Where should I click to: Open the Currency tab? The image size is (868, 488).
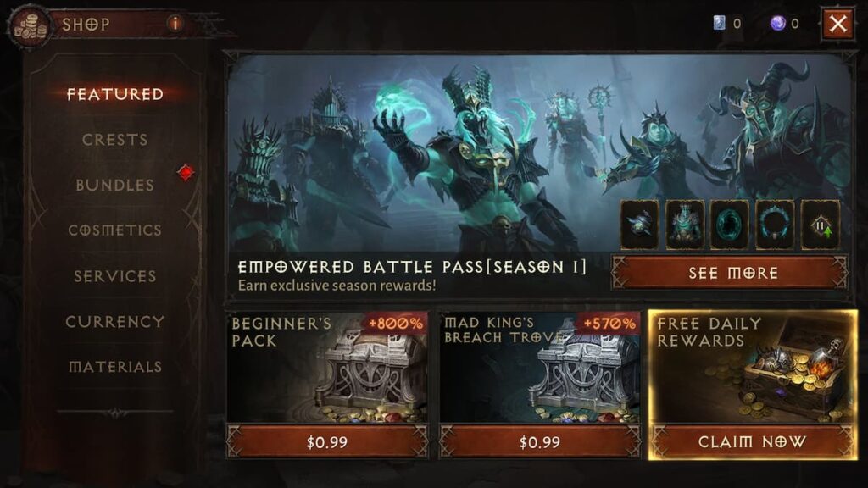pyautogui.click(x=115, y=321)
